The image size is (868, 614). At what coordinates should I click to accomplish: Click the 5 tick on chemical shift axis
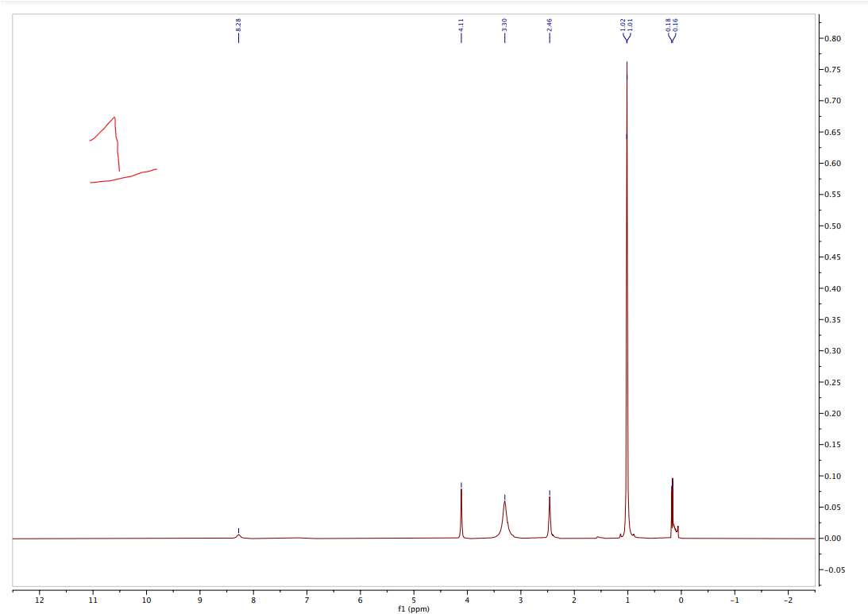tap(412, 600)
